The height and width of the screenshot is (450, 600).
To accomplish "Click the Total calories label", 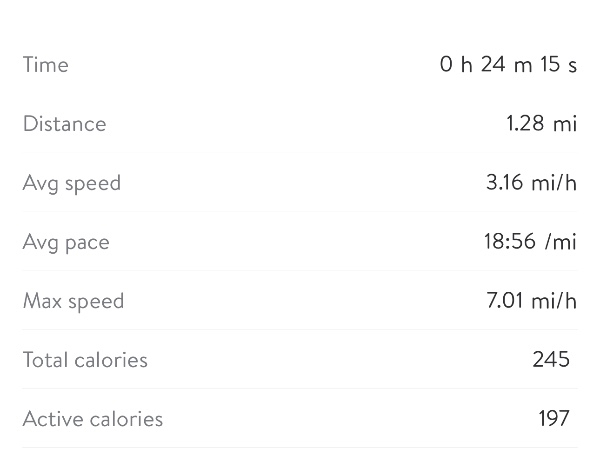I will click(85, 360).
